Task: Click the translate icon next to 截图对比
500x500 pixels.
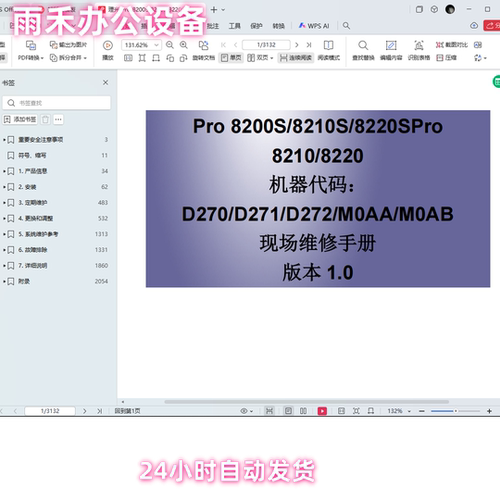Action: (x=478, y=45)
